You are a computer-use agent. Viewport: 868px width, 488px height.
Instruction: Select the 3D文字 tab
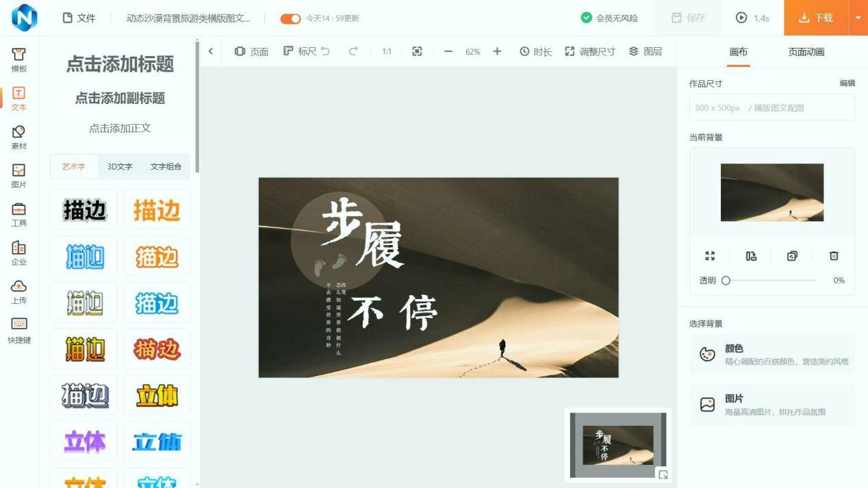[120, 166]
